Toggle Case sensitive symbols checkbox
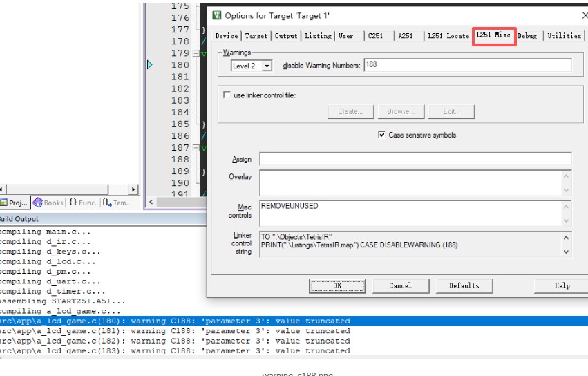Viewport: 588px width, 376px height. [381, 135]
